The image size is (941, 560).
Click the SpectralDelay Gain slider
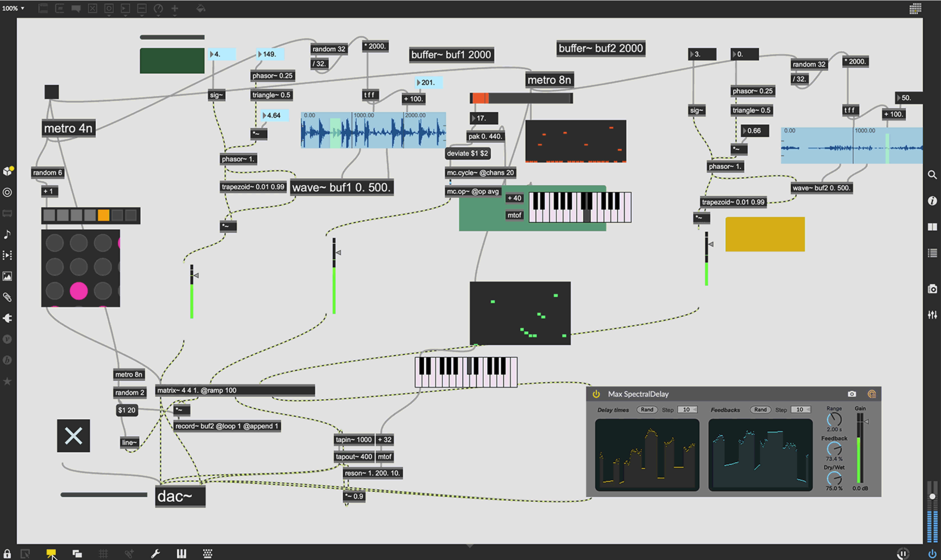click(x=860, y=449)
